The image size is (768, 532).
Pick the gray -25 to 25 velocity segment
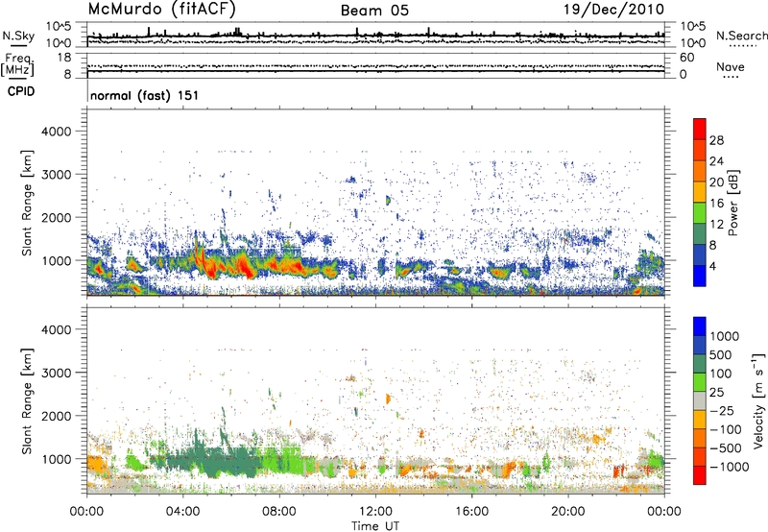click(700, 400)
